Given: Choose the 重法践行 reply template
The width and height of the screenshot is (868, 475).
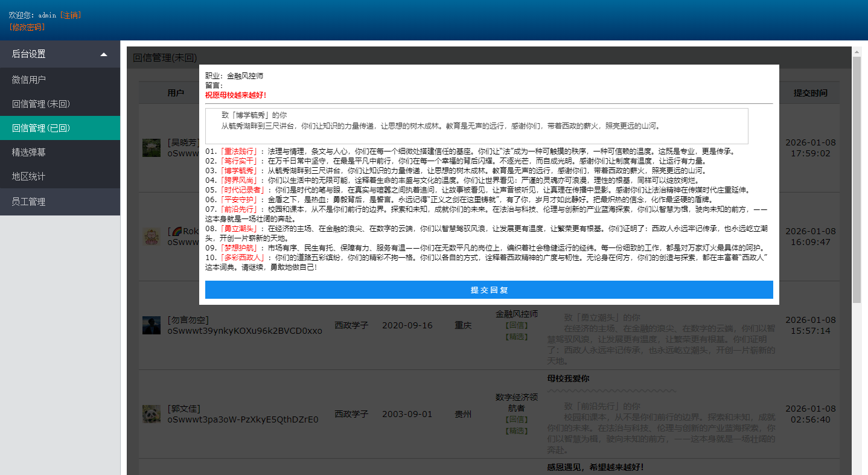Looking at the screenshot, I should pos(240,151).
